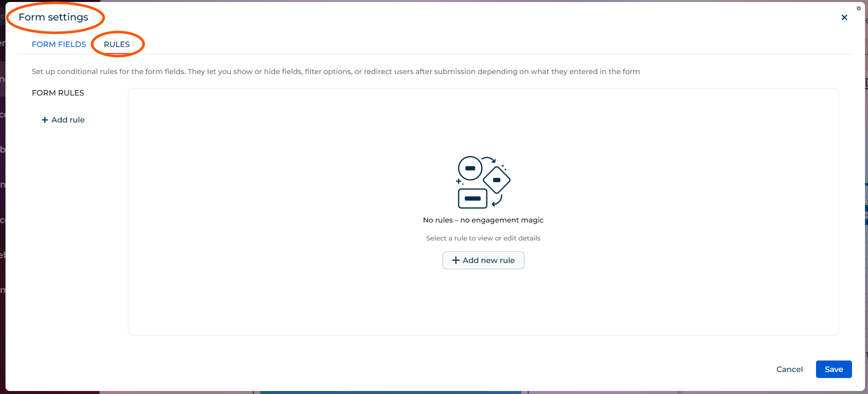Click 'Select a rule to view or edit details'
The height and width of the screenshot is (394, 868).
pyautogui.click(x=483, y=238)
